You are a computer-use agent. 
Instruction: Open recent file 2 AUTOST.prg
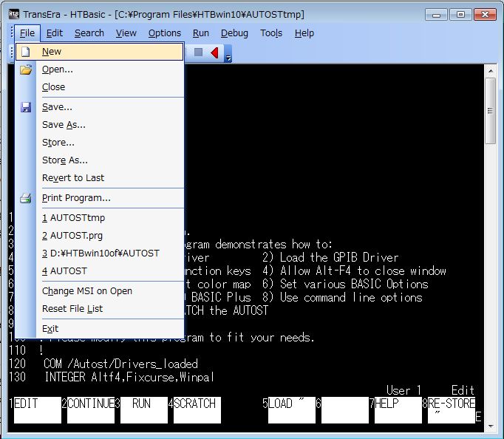pyautogui.click(x=100, y=236)
